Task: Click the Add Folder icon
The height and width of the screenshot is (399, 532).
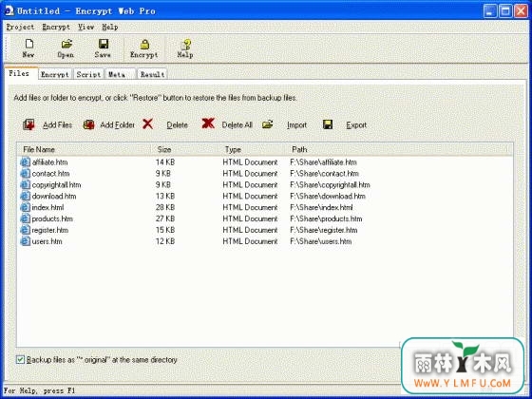Action: coord(88,124)
